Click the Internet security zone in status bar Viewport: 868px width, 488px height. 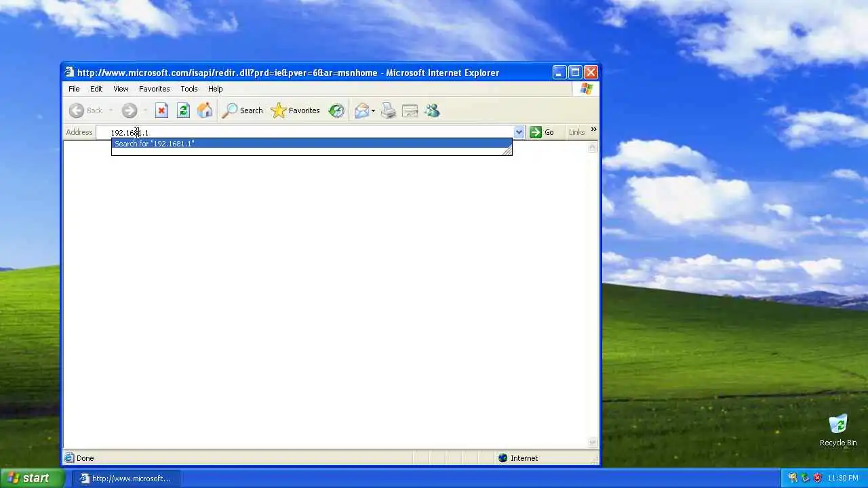click(x=518, y=458)
